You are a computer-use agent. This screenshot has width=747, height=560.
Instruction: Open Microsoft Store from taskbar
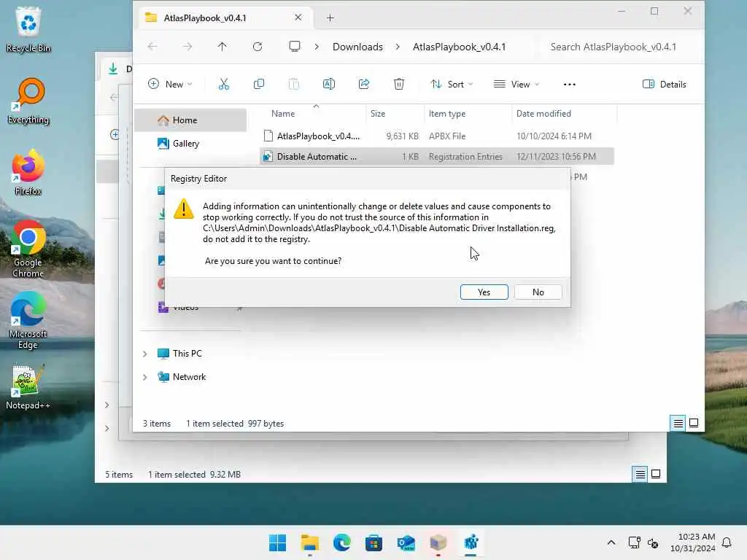[373, 542]
